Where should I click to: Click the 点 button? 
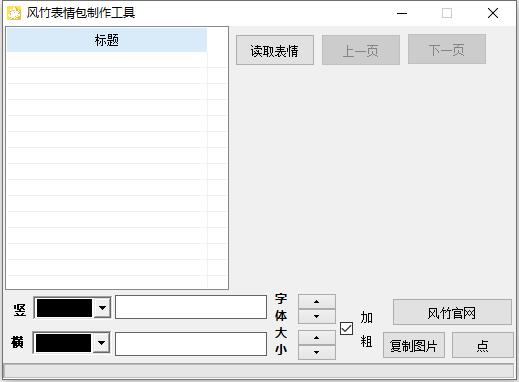point(482,345)
